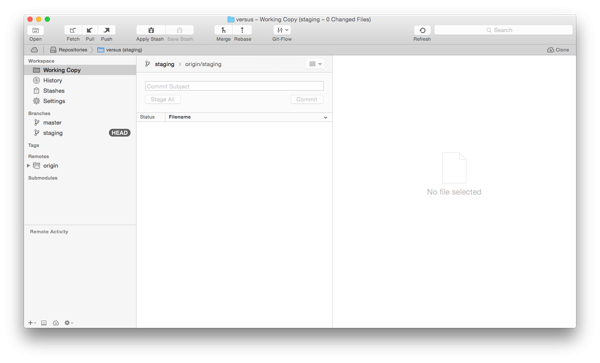Open the gear menu at sidebar bottom
This screenshot has width=600, height=363.
pyautogui.click(x=68, y=323)
